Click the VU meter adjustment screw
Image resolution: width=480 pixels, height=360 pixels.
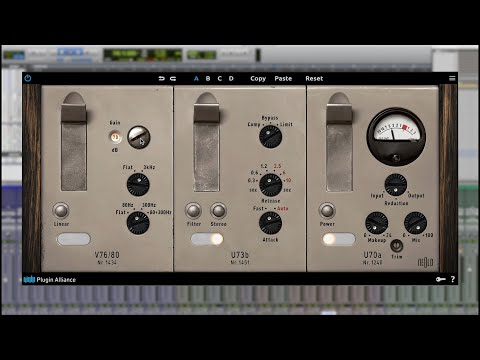[396, 158]
